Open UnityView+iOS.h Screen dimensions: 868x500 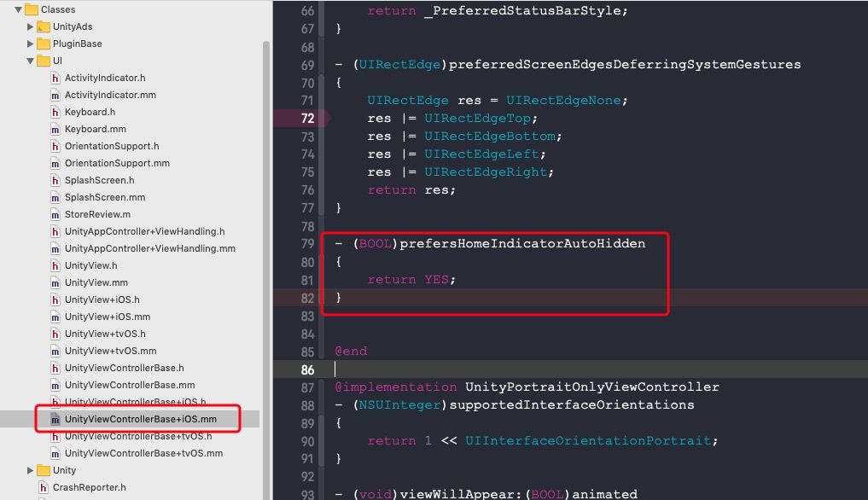pyautogui.click(x=102, y=299)
